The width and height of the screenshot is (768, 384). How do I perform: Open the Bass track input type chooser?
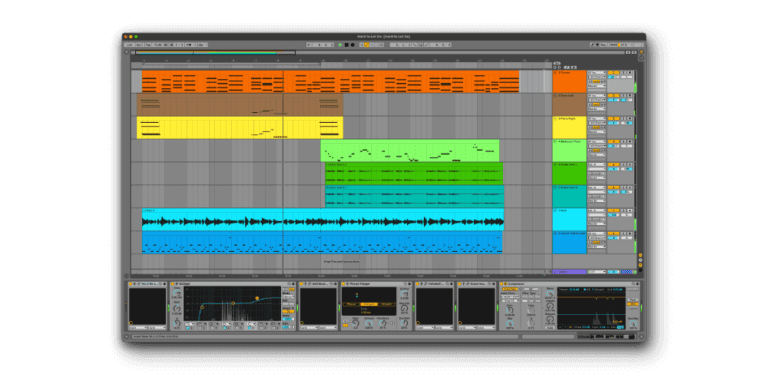[x=596, y=210]
